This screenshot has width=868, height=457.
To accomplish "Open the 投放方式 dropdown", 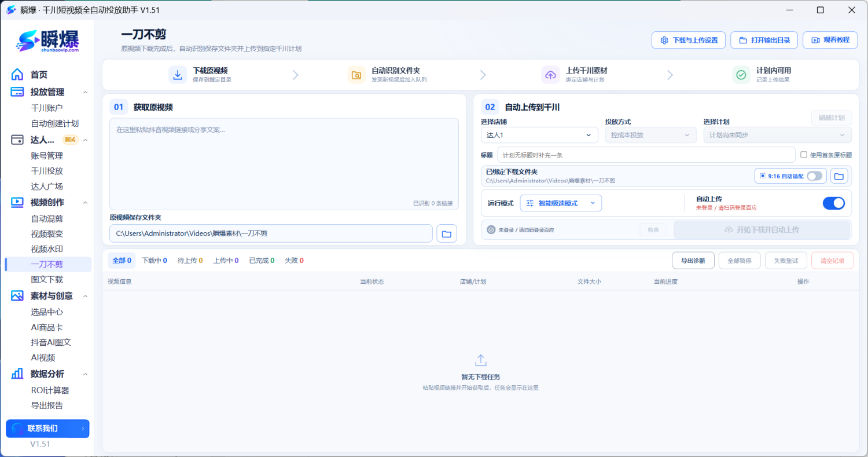I will coord(650,135).
